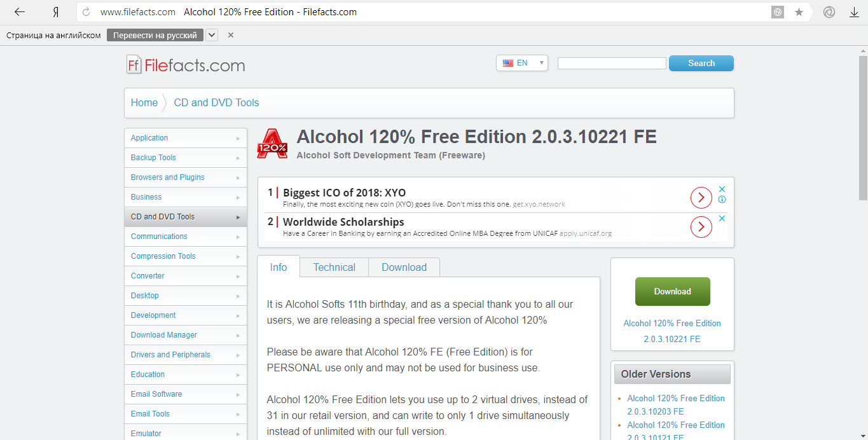Switch to the Info tab
Screen dimensions: 868x440
pyautogui.click(x=279, y=267)
